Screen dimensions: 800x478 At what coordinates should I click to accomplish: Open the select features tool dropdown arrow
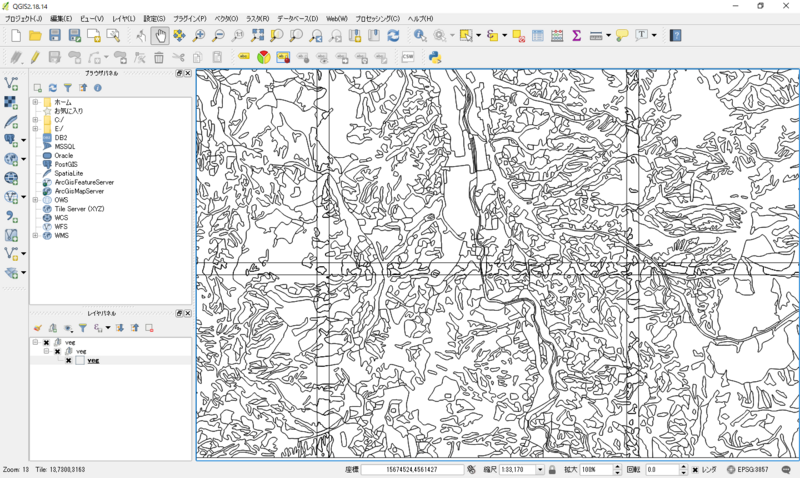tap(478, 35)
